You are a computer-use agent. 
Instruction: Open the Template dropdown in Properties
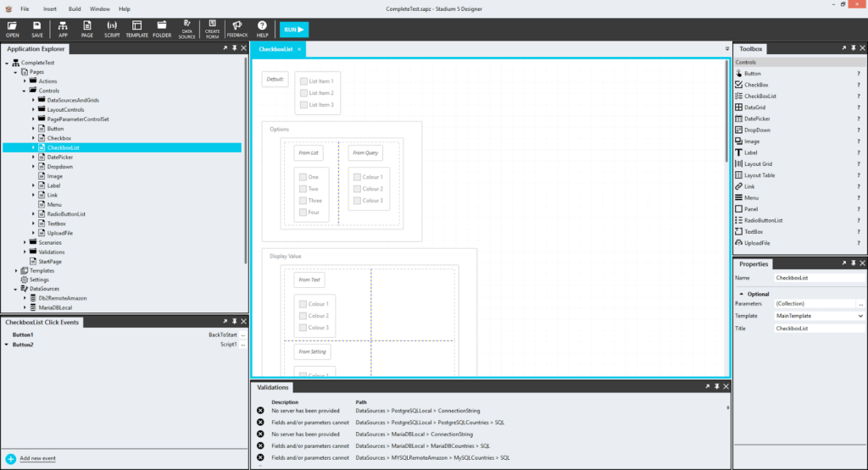pyautogui.click(x=860, y=316)
